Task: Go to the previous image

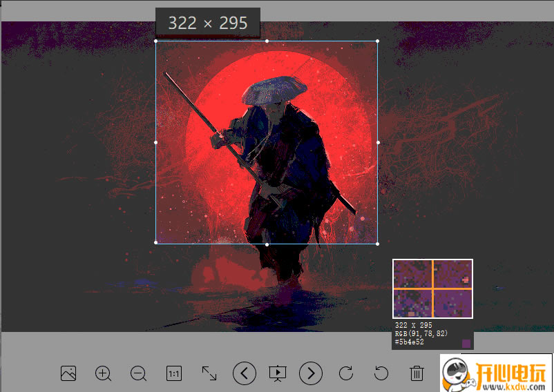Action: click(244, 373)
